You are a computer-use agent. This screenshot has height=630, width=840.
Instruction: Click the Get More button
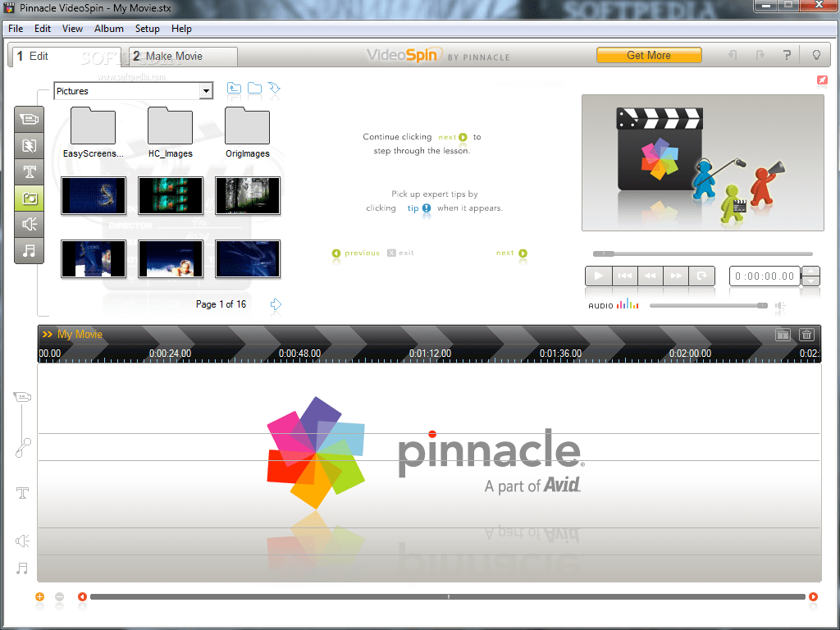click(649, 55)
